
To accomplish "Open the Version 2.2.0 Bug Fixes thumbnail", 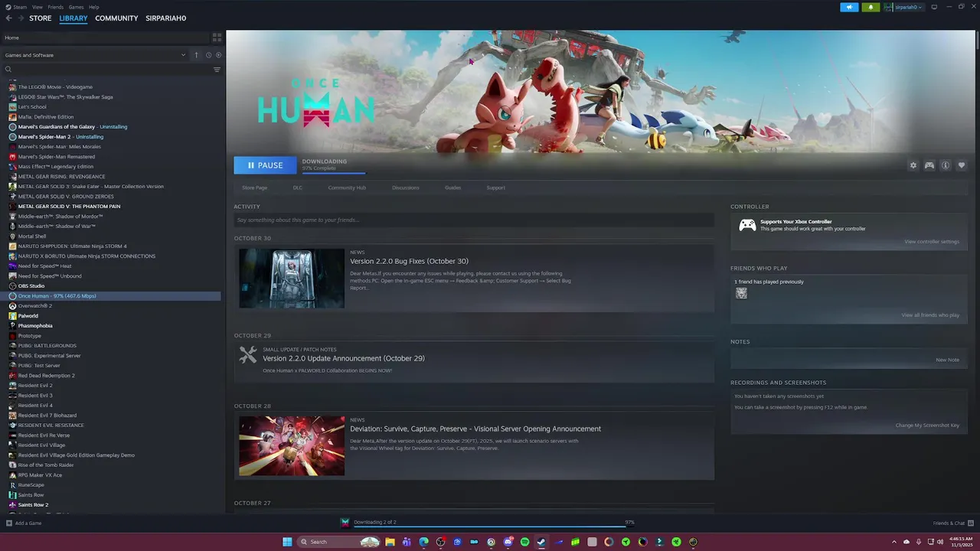I will [x=292, y=279].
